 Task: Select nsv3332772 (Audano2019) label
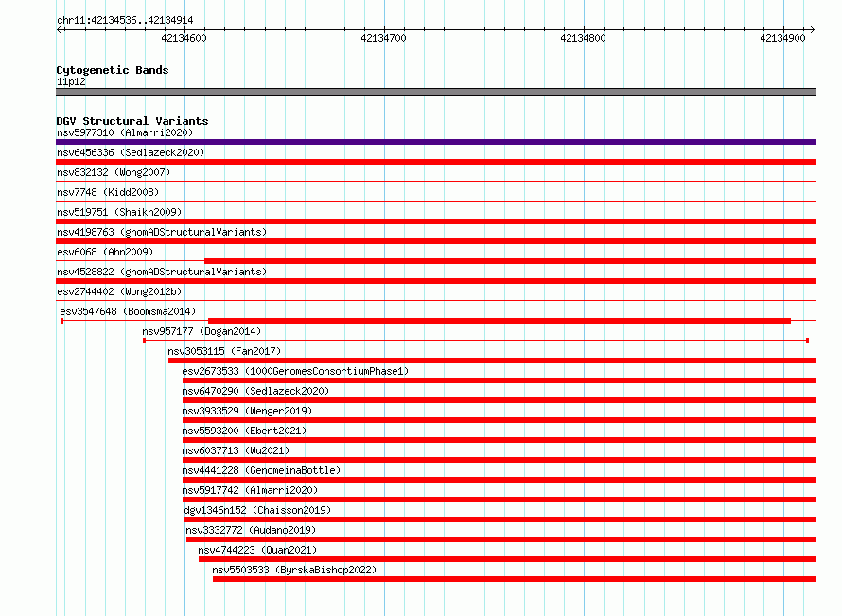click(x=251, y=530)
